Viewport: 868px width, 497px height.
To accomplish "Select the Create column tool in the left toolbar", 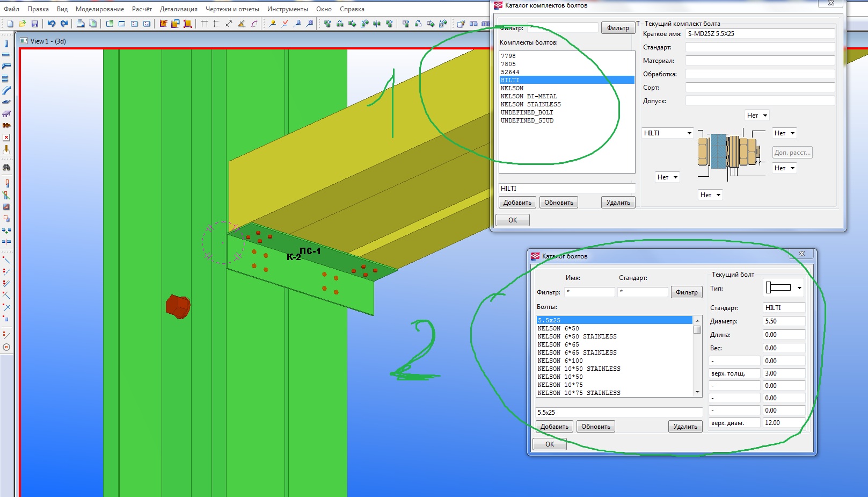I will 6,44.
